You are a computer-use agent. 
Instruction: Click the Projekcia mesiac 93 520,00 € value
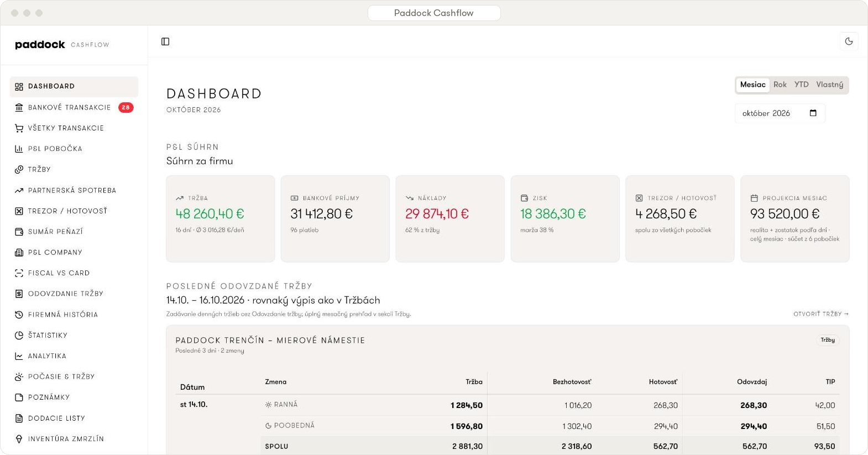(x=785, y=214)
